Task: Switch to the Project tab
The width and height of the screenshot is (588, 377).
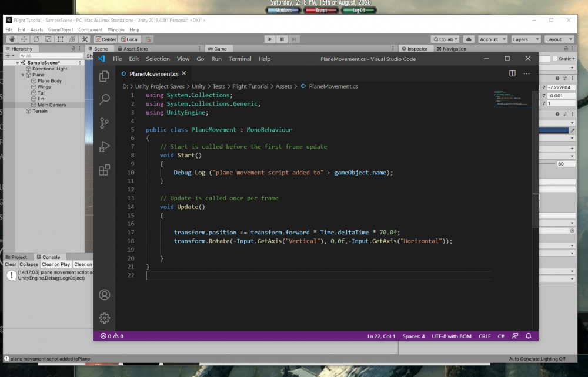Action: tap(16, 257)
